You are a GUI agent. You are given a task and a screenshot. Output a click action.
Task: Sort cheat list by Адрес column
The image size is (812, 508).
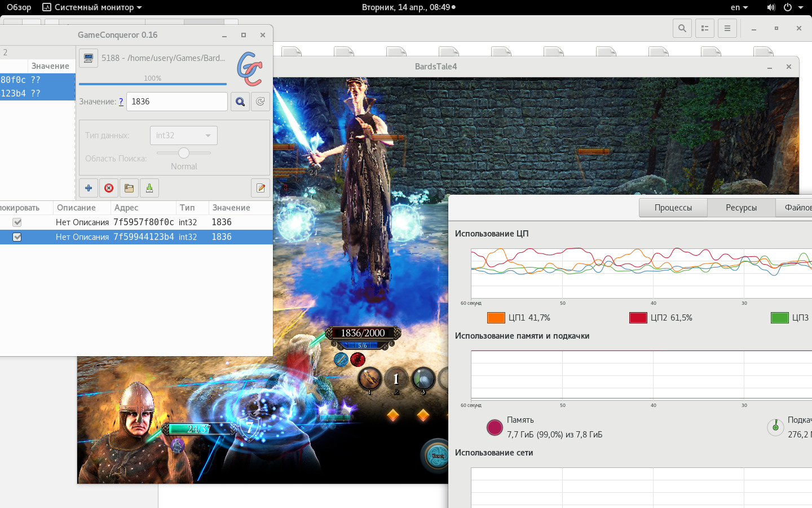point(143,208)
